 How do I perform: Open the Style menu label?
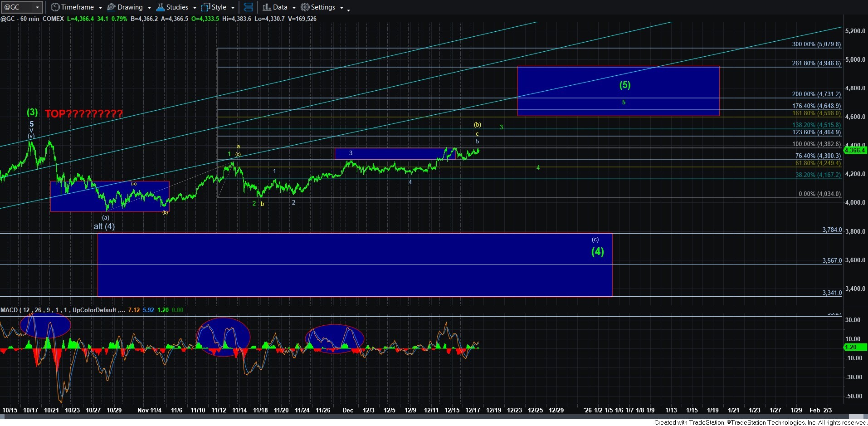(219, 7)
